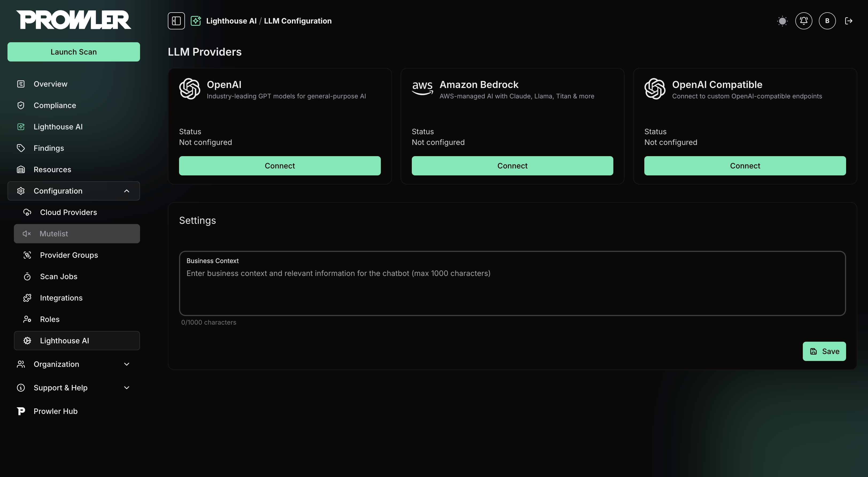This screenshot has height=477, width=868.
Task: Click the logout icon in the top right
Action: pyautogui.click(x=849, y=21)
